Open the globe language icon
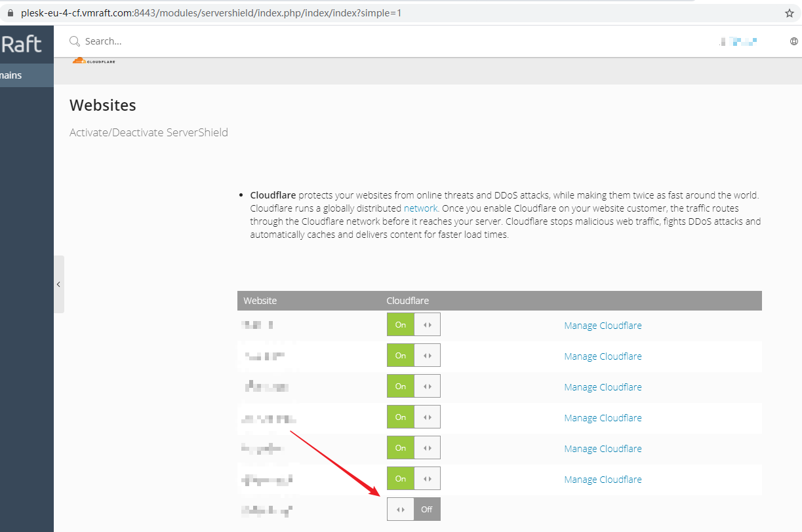 pyautogui.click(x=794, y=41)
